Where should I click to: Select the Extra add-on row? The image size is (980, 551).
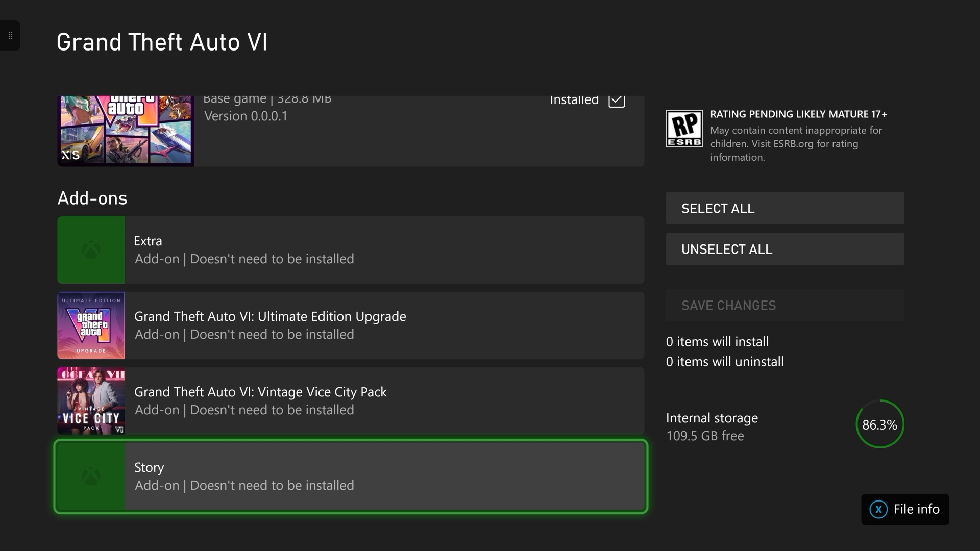click(351, 250)
